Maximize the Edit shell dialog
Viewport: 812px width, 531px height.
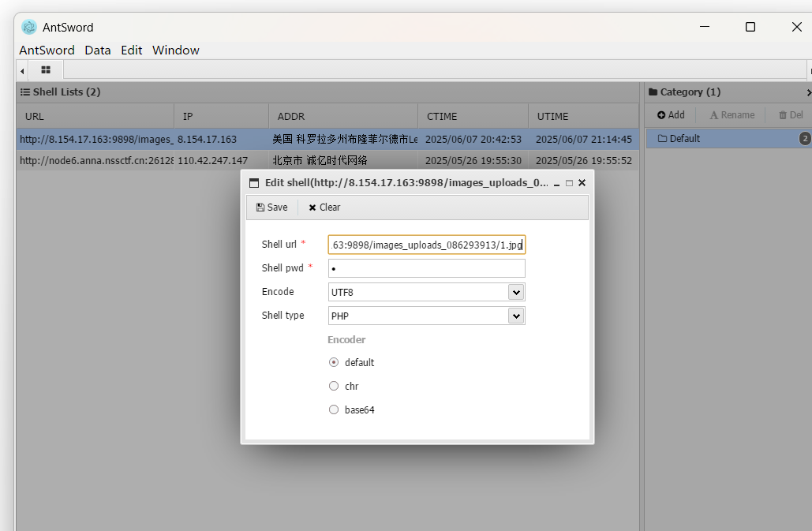[569, 183]
